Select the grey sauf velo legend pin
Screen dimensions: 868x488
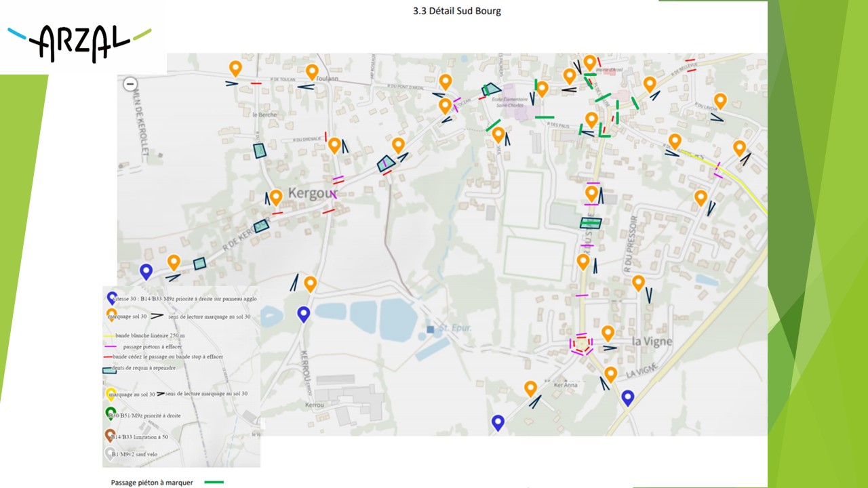coord(111,454)
